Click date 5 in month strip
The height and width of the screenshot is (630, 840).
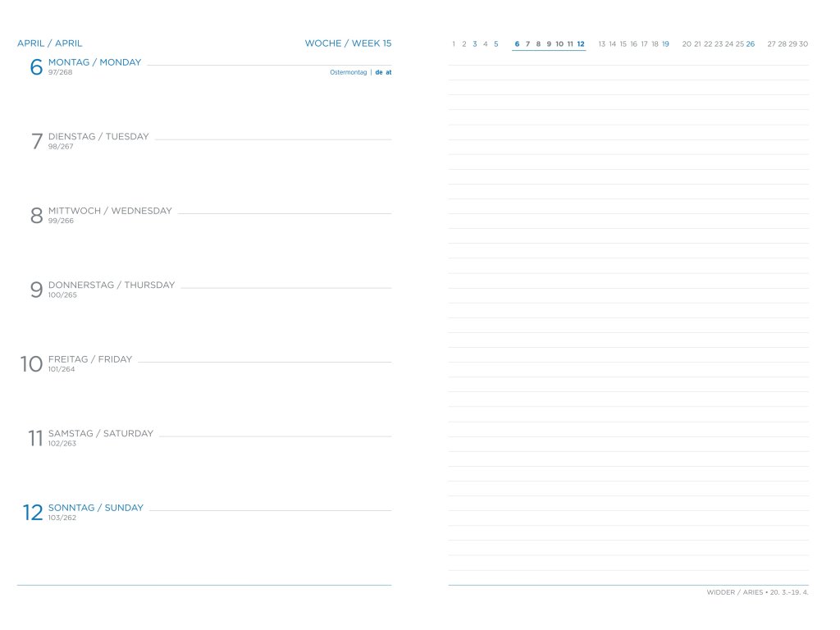click(x=496, y=44)
